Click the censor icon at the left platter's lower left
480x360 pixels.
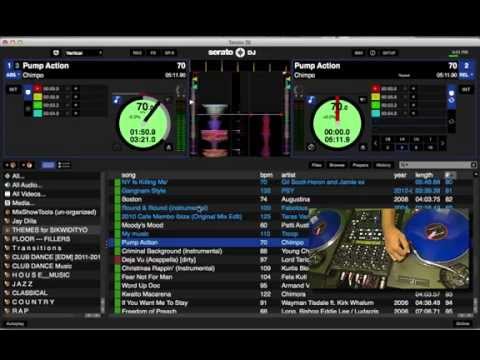tap(117, 147)
